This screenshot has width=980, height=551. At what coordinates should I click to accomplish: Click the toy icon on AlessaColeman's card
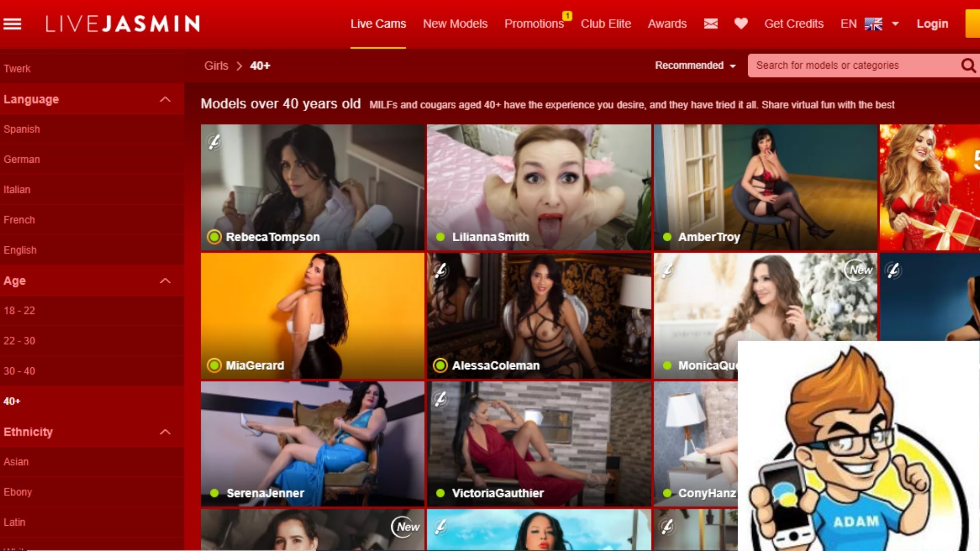coord(440,270)
